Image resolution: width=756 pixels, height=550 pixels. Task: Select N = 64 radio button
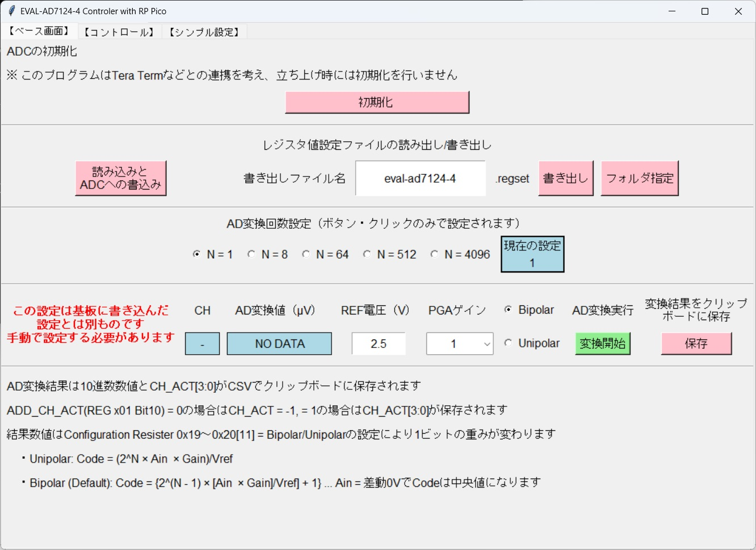pyautogui.click(x=306, y=254)
